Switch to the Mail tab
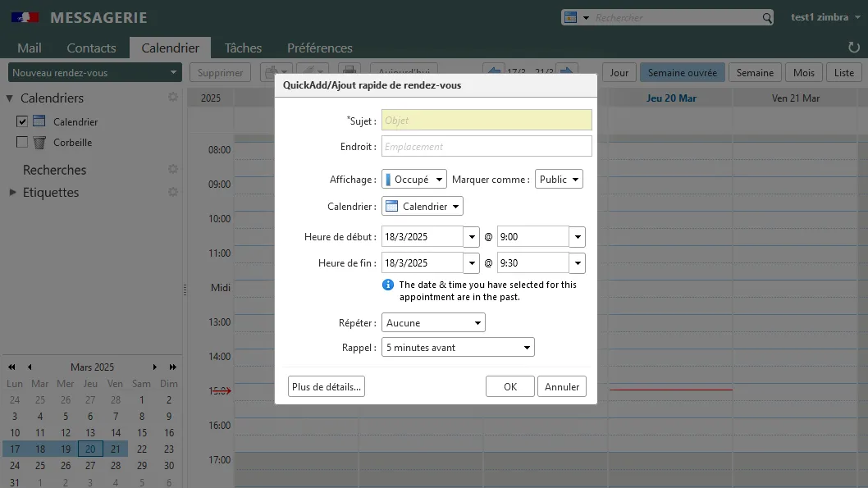 (x=30, y=48)
